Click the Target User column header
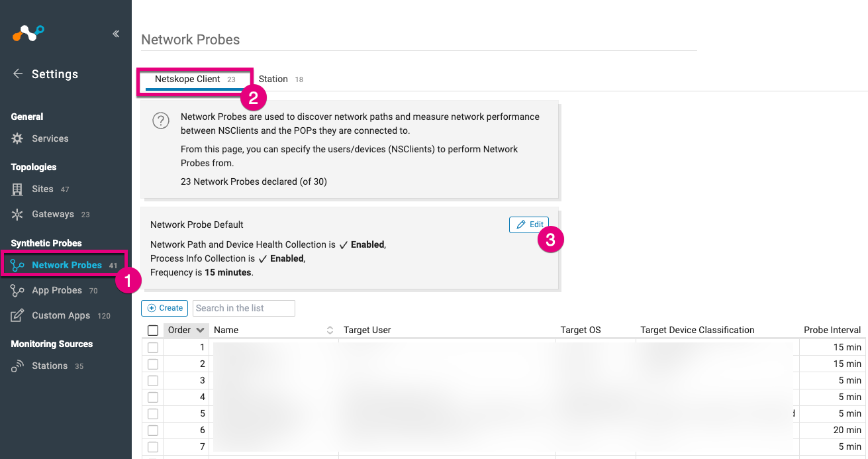868x459 pixels. (x=367, y=330)
